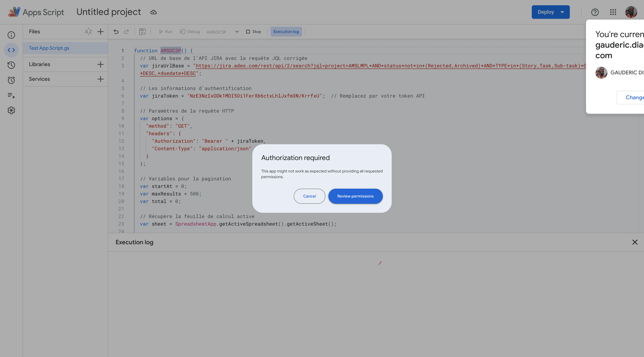The height and width of the screenshot is (357, 644).
Task: Click the Untitled project title
Action: (x=108, y=12)
